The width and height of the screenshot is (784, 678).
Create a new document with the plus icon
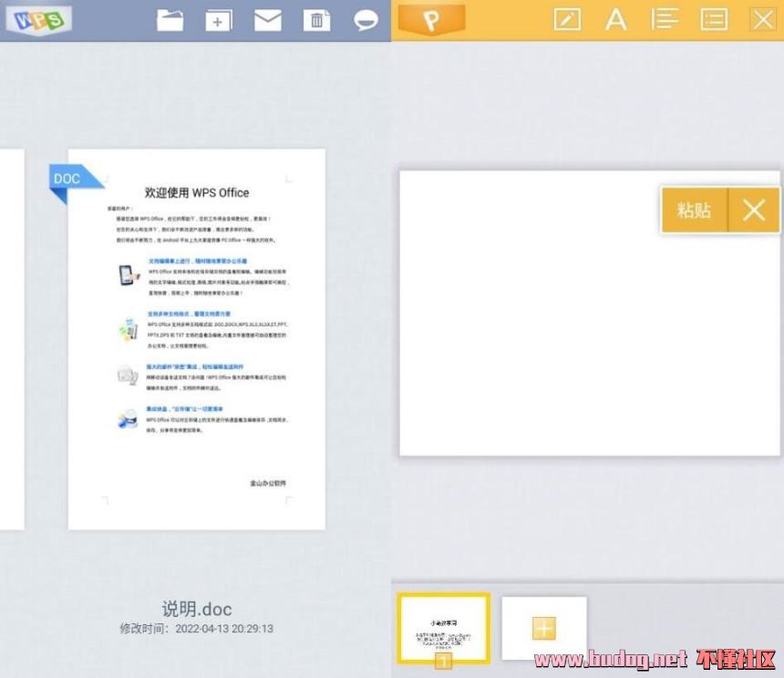tap(218, 20)
